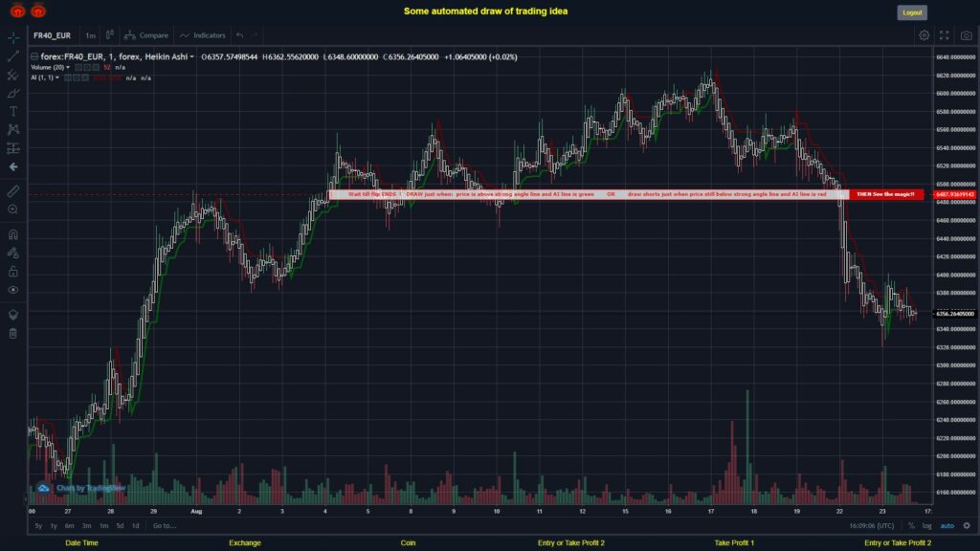Viewport: 980px width, 551px height.
Task: Select the crosshair cursor tool
Action: coord(13,38)
